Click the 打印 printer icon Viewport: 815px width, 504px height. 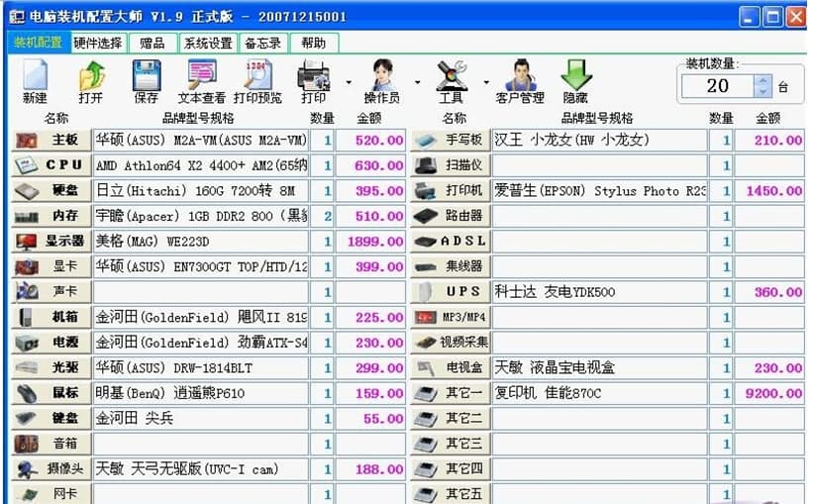pyautogui.click(x=313, y=81)
